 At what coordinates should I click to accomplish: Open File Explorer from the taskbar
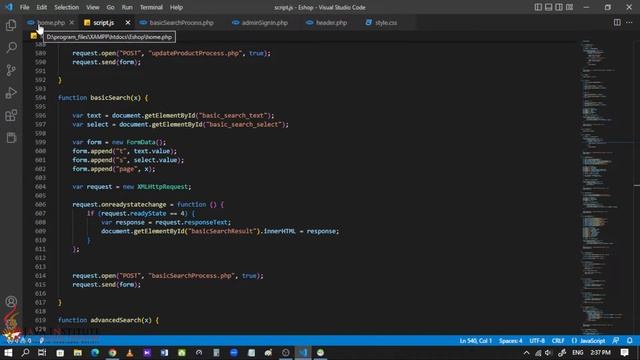click(x=78, y=353)
